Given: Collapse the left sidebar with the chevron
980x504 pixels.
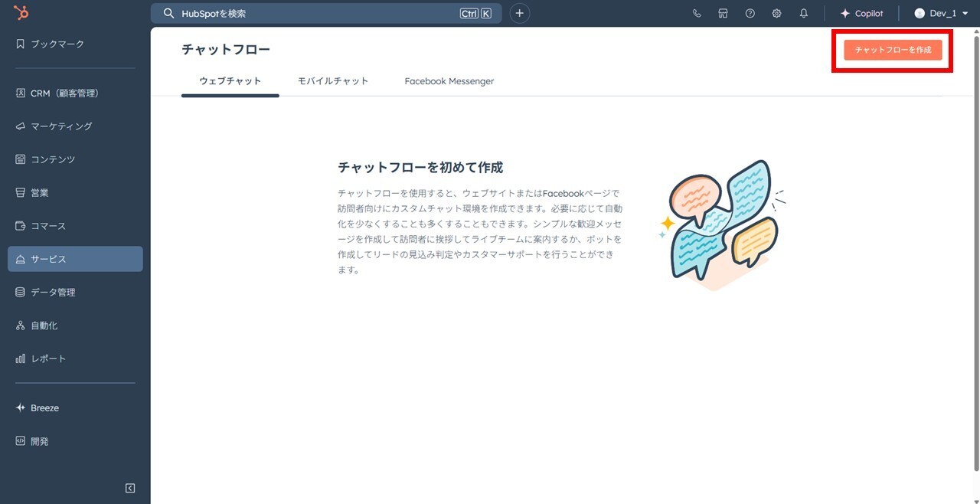Looking at the screenshot, I should pos(129,488).
